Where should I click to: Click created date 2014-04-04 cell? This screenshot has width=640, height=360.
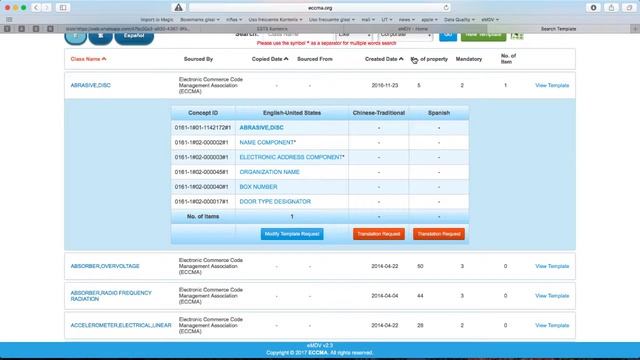384,296
